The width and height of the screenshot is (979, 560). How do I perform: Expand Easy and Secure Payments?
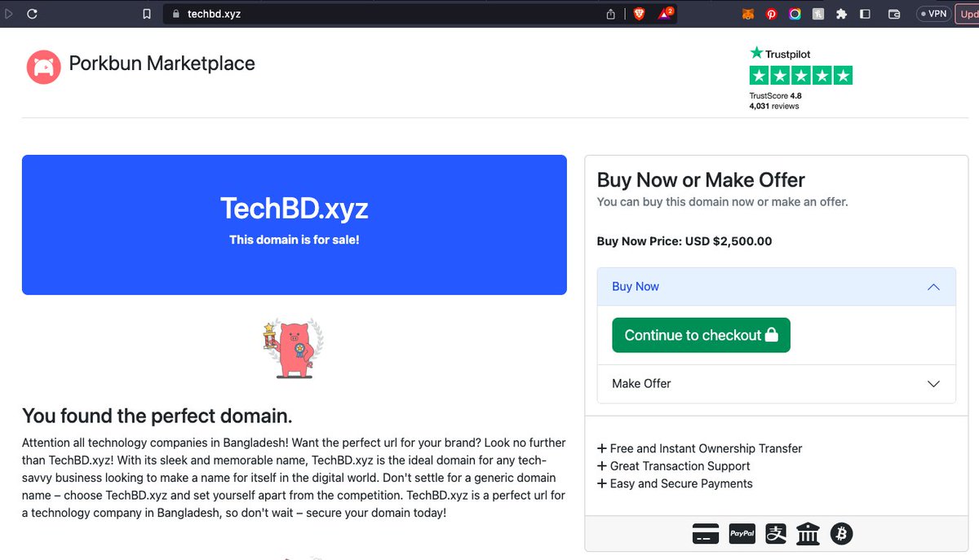[x=675, y=483]
